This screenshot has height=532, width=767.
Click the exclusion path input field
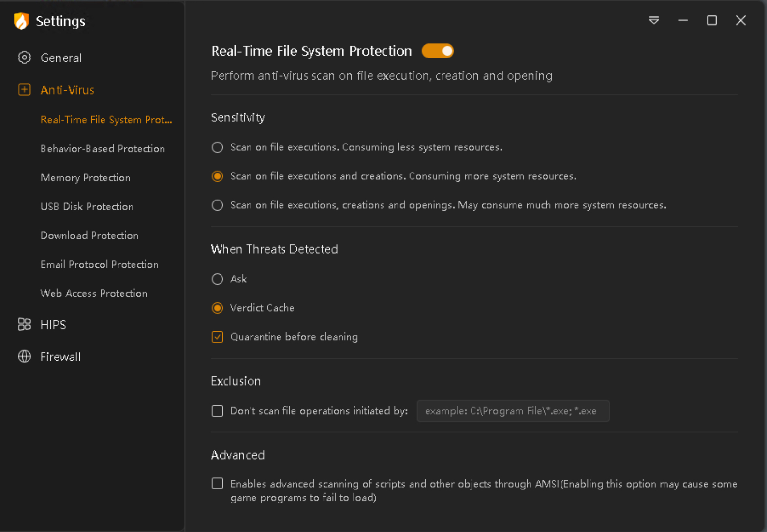tap(513, 411)
